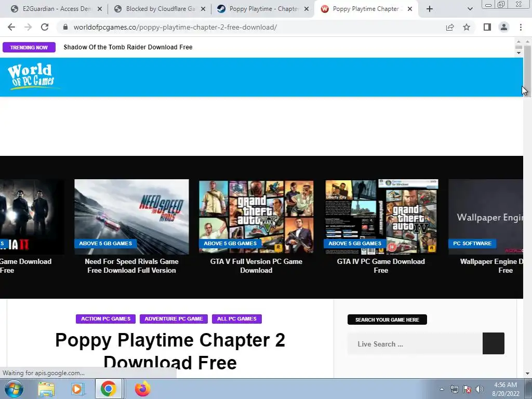Viewport: 532px width, 399px height.
Task: Bookmark this page with star
Action: pyautogui.click(x=467, y=27)
